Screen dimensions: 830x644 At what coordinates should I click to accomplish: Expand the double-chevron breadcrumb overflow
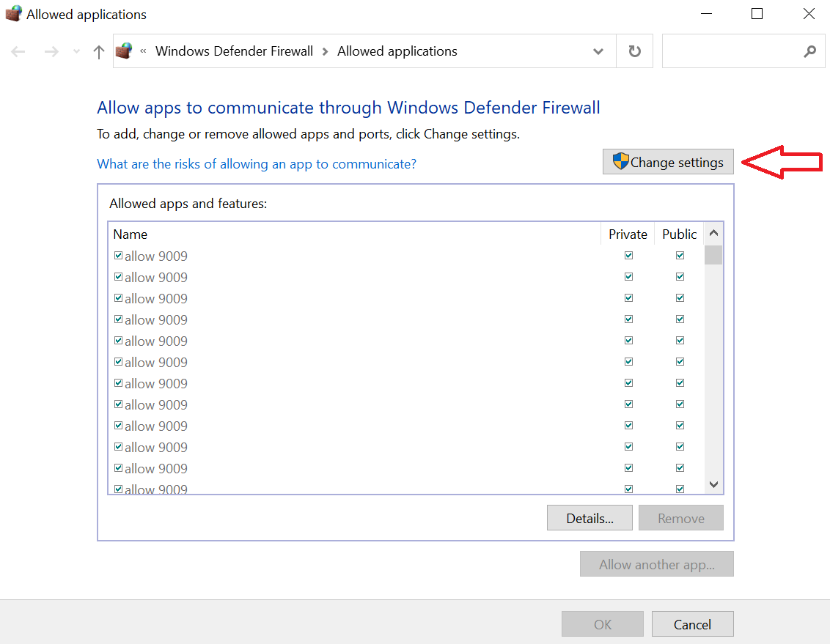[x=143, y=51]
